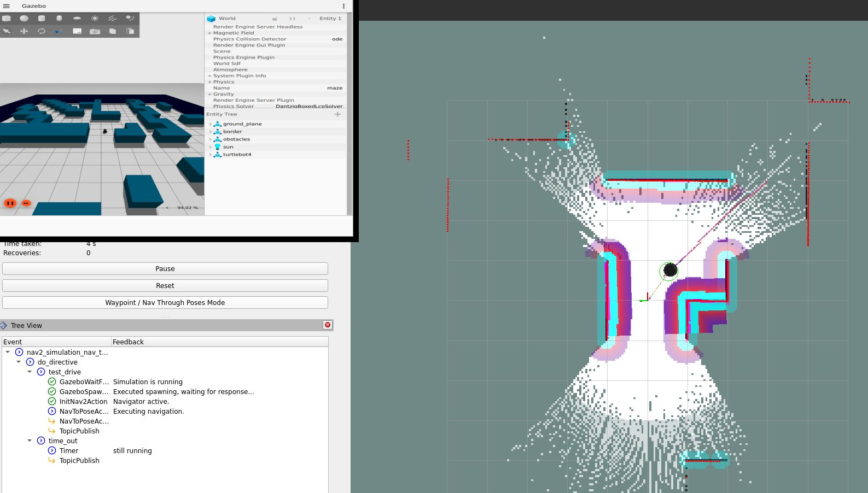
Task: Click the Feedback column header
Action: [220, 342]
